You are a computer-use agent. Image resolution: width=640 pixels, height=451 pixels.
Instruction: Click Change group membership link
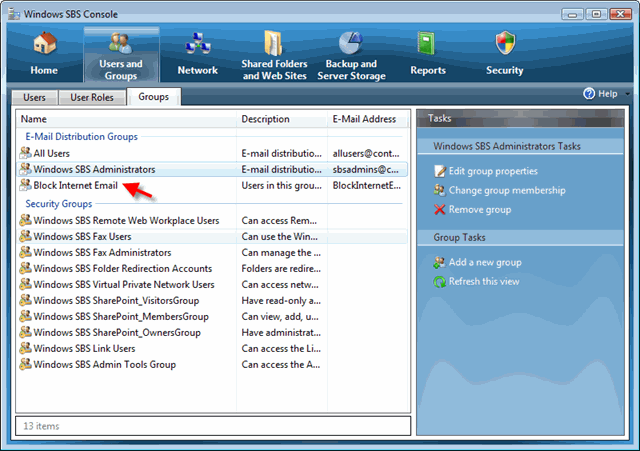pos(507,190)
